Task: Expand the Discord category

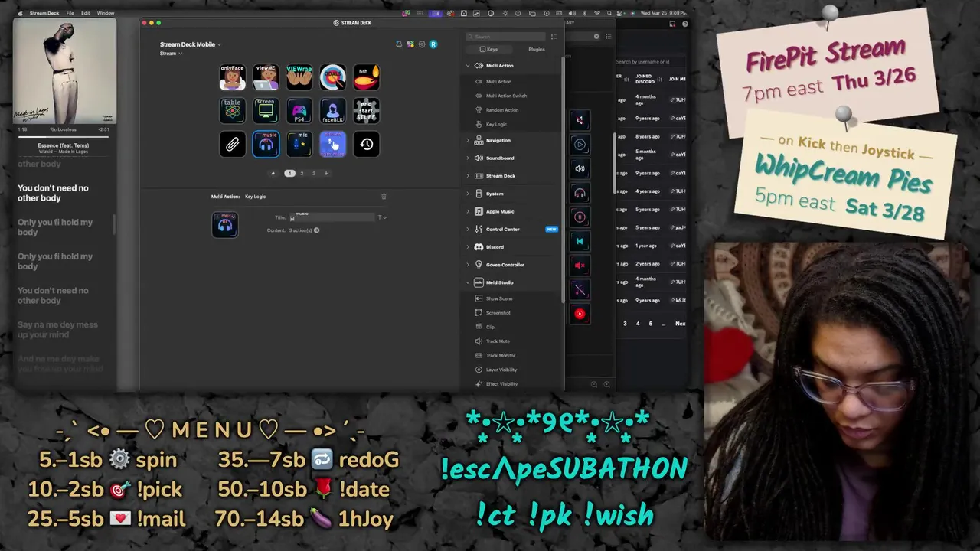Action: 468,247
